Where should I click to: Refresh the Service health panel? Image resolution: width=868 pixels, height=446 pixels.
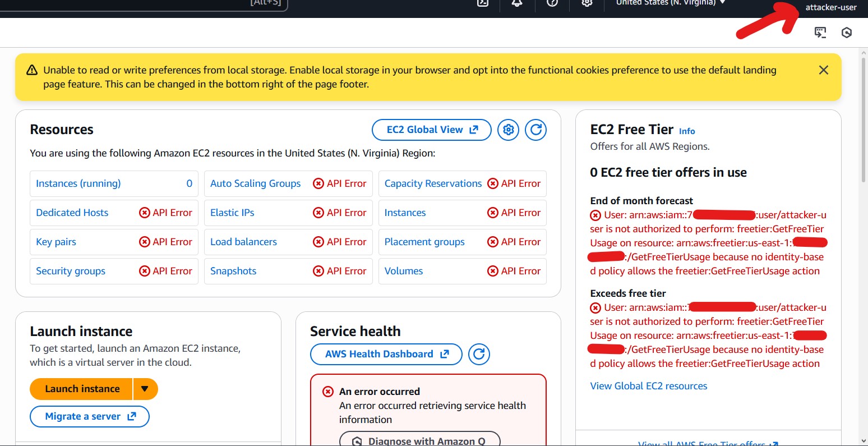click(479, 354)
